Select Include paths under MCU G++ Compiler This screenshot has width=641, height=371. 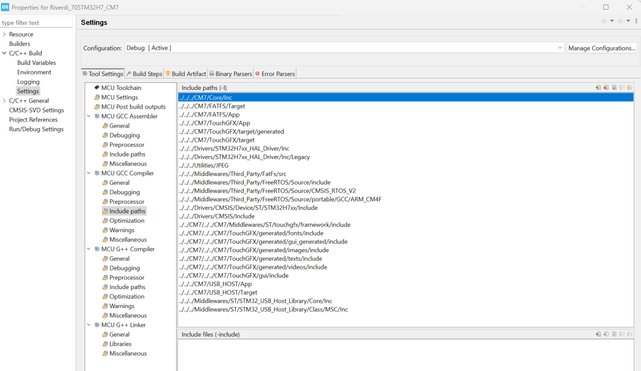click(127, 287)
